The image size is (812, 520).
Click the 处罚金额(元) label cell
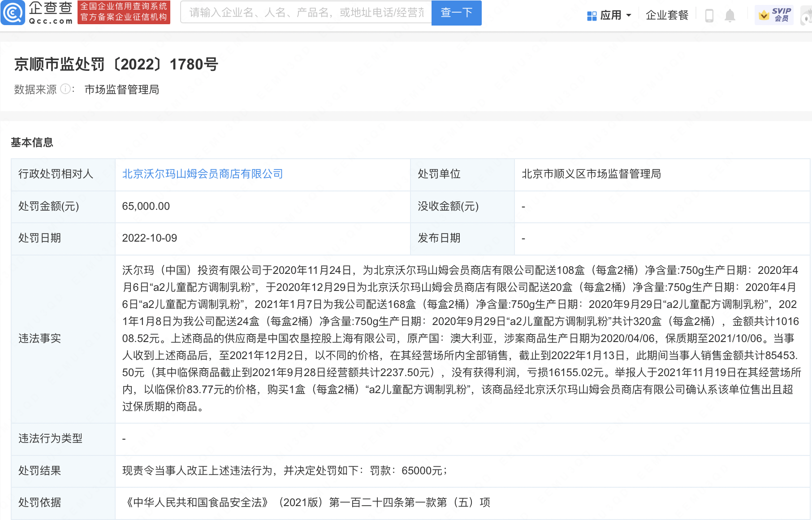(x=63, y=207)
